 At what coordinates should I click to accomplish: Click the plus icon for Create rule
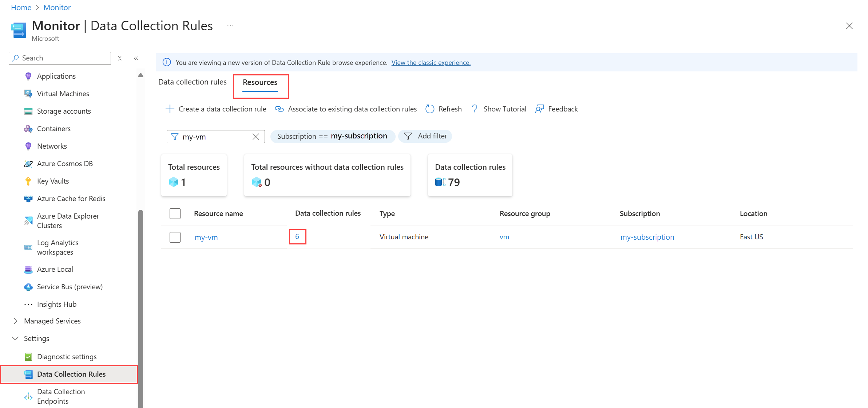(x=170, y=109)
